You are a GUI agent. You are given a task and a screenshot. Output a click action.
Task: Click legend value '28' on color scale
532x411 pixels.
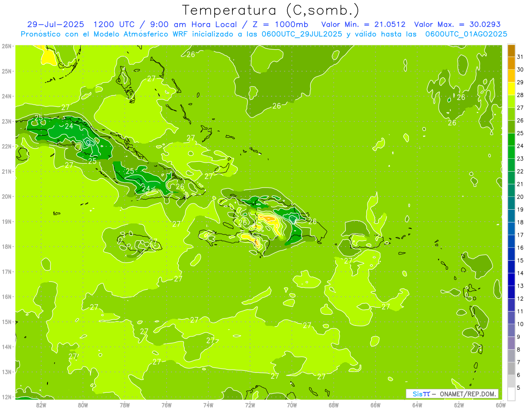[520, 95]
